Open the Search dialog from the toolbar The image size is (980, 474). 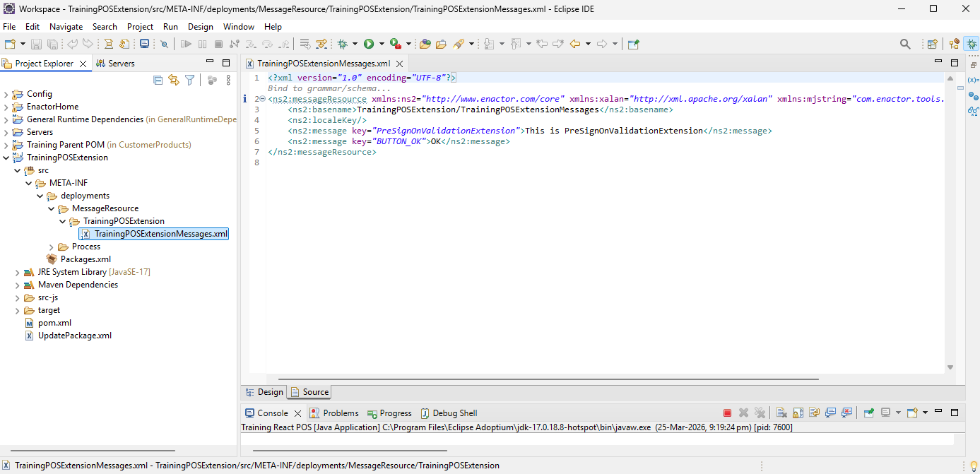(x=905, y=44)
